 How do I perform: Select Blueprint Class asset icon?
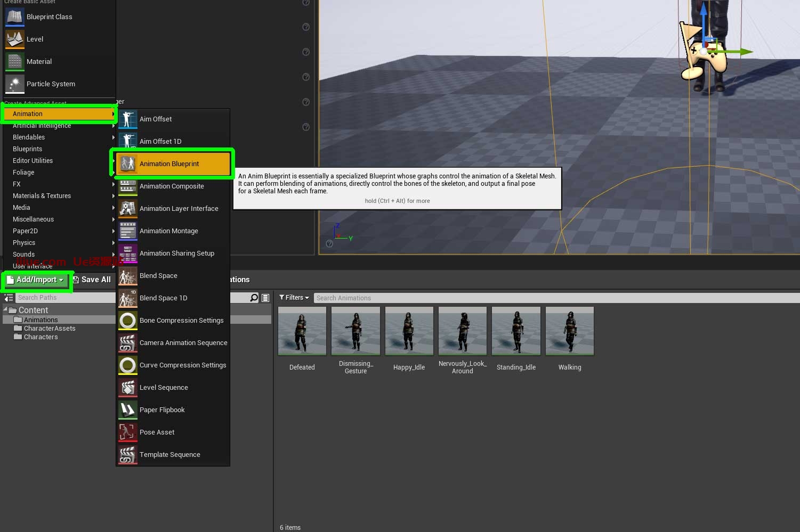(x=15, y=17)
